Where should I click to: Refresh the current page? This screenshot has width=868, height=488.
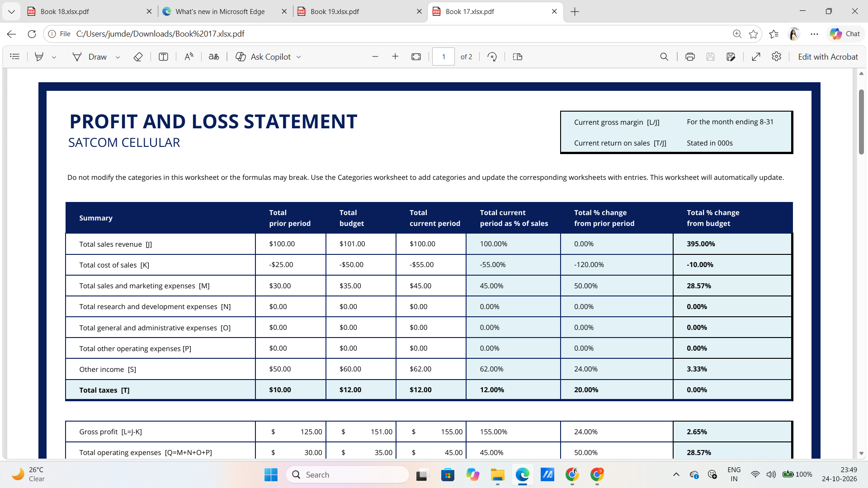point(32,34)
